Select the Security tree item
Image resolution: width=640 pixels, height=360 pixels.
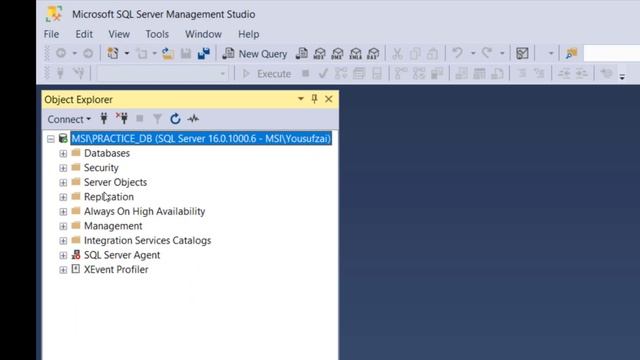pyautogui.click(x=101, y=168)
